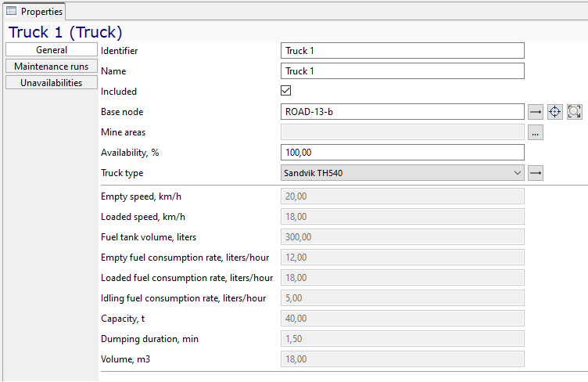Click the 'Included' label
The height and width of the screenshot is (382, 588).
119,91
